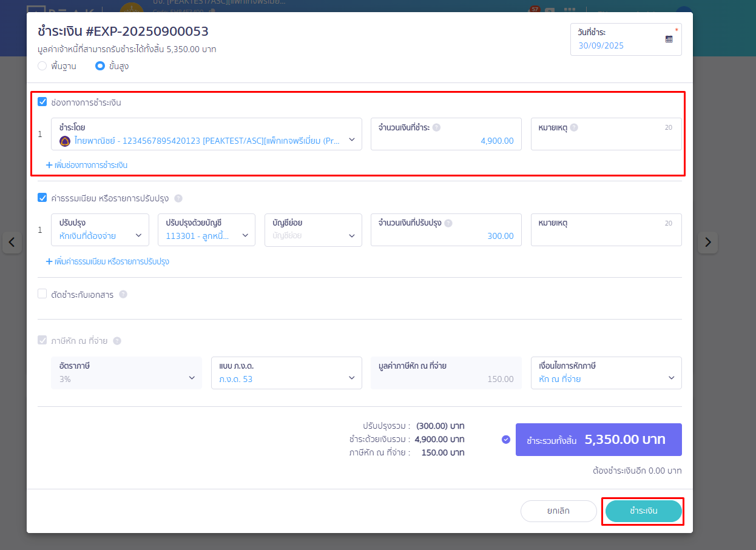Uncheck the ช่องทางการชำระเงิน checkbox
Screen dimensions: 756x550
point(42,102)
